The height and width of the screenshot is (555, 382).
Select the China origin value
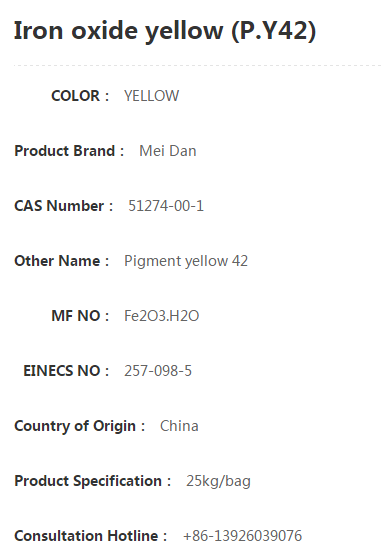[x=179, y=426]
